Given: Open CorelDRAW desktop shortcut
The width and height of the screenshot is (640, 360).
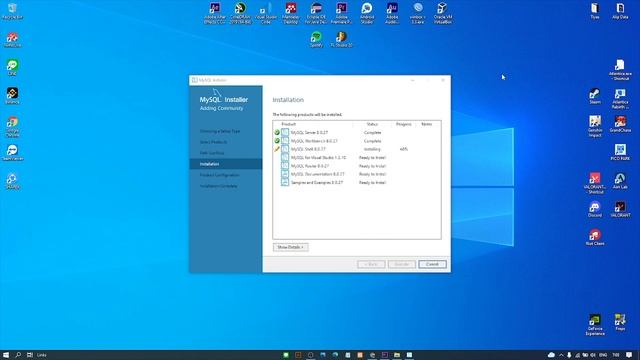Looking at the screenshot, I should click(x=240, y=13).
